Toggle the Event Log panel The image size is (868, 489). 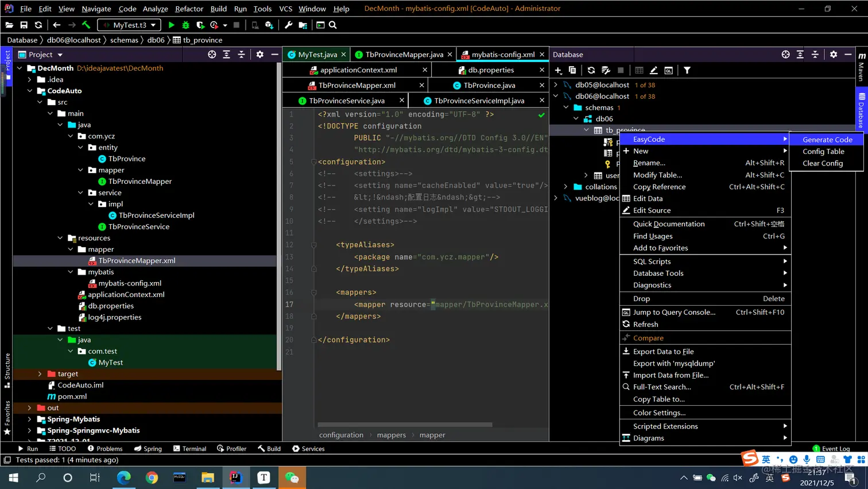pos(831,449)
